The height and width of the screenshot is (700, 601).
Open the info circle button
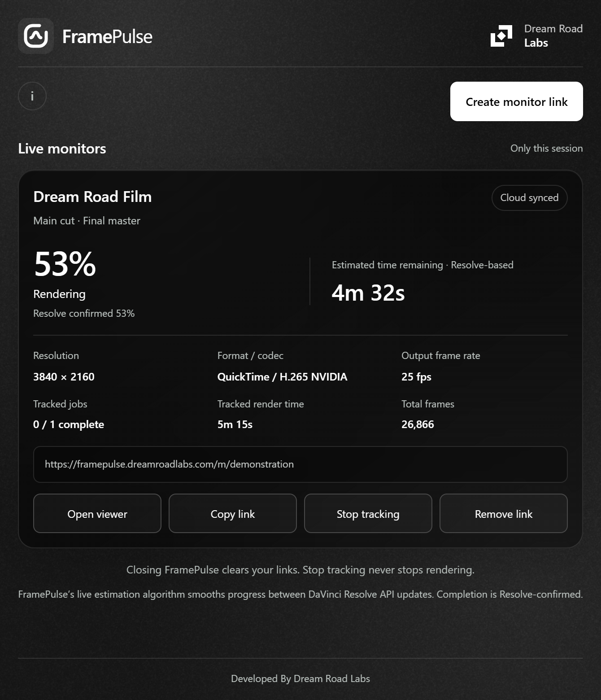click(x=32, y=96)
